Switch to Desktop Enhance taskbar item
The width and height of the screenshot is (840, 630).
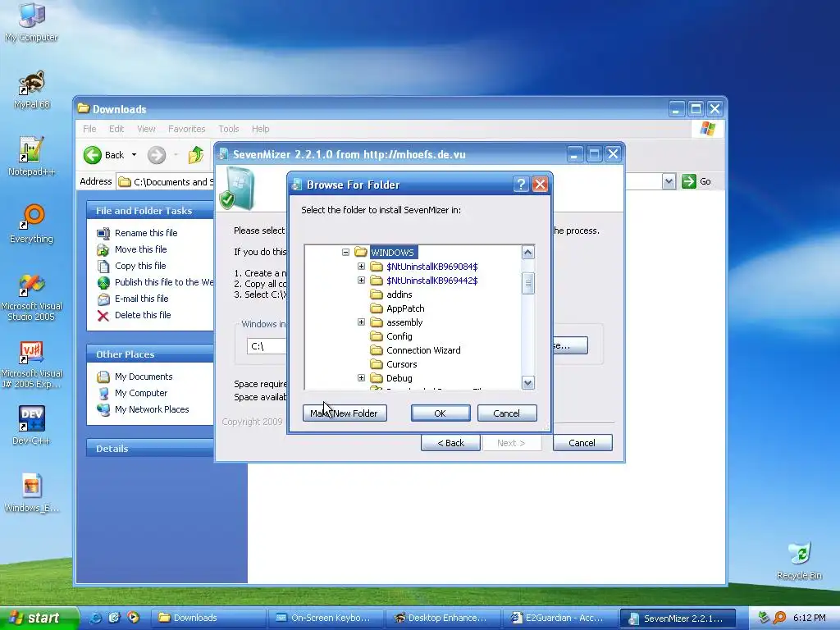(x=442, y=619)
